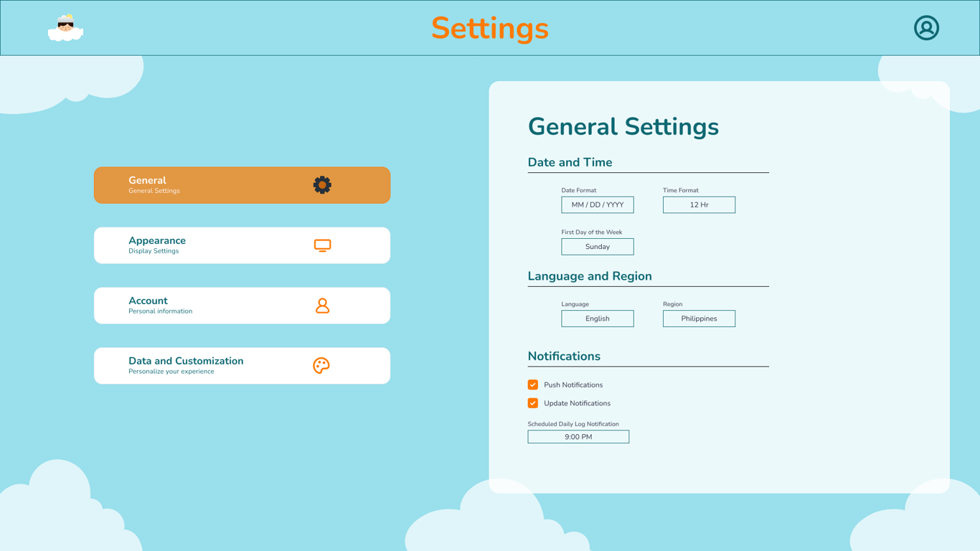Open the Data and Customization tab title
This screenshot has height=551, width=980.
click(x=186, y=361)
